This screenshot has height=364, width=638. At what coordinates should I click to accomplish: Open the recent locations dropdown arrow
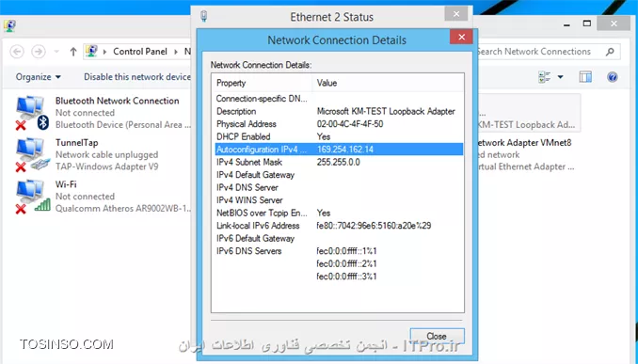point(56,52)
